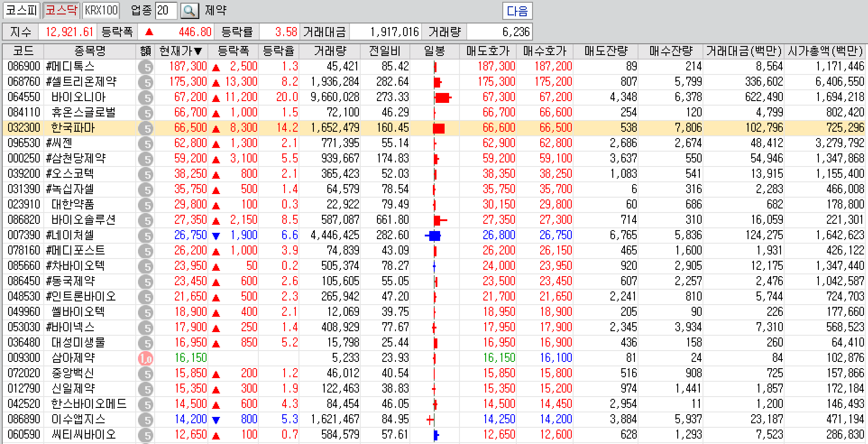Select stock name 바이오니아

coord(78,97)
